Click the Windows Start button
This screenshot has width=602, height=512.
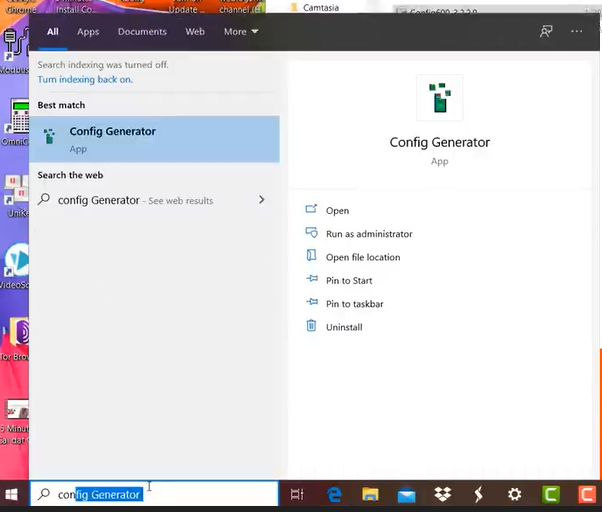pyautogui.click(x=13, y=494)
